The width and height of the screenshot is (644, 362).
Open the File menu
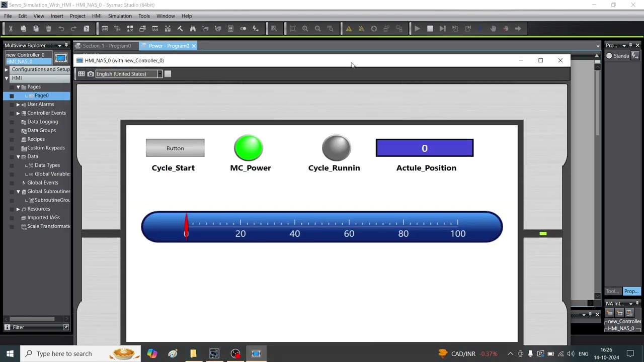[x=8, y=16]
